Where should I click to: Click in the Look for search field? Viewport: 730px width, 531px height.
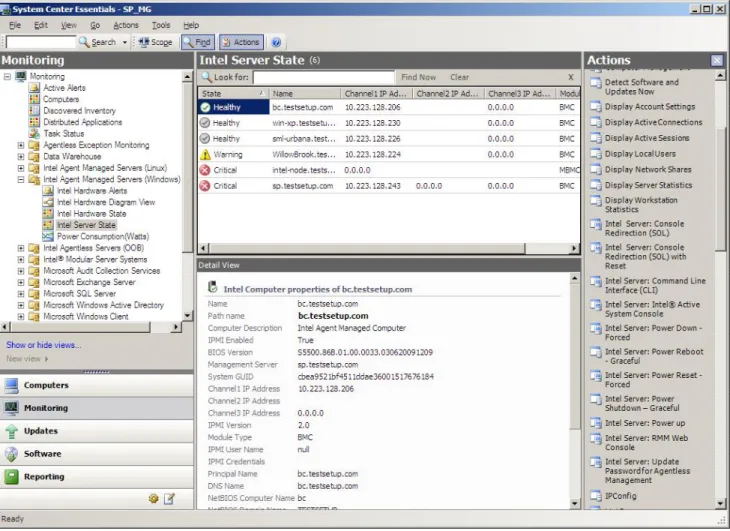324,77
